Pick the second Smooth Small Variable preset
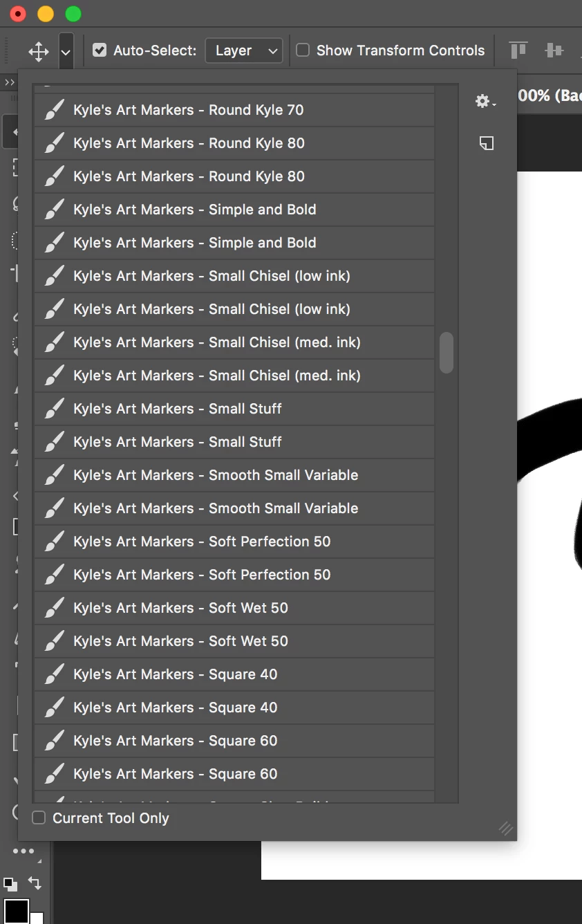 234,508
